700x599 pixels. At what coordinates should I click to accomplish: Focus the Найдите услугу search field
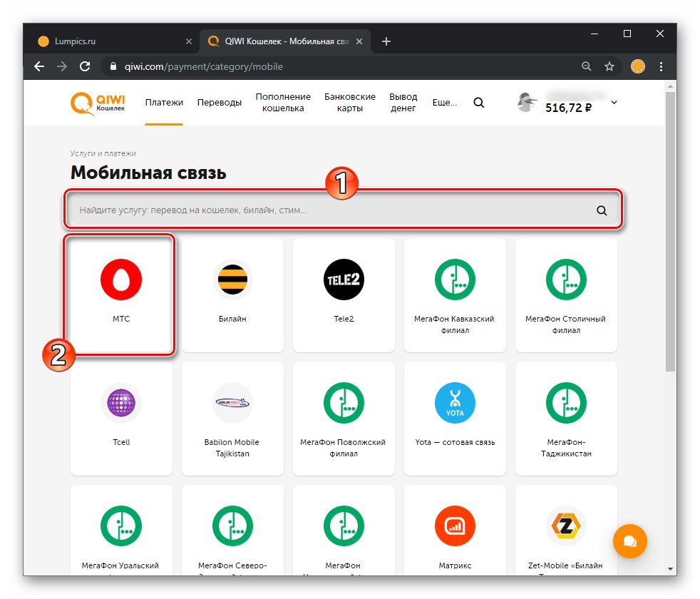coord(343,210)
